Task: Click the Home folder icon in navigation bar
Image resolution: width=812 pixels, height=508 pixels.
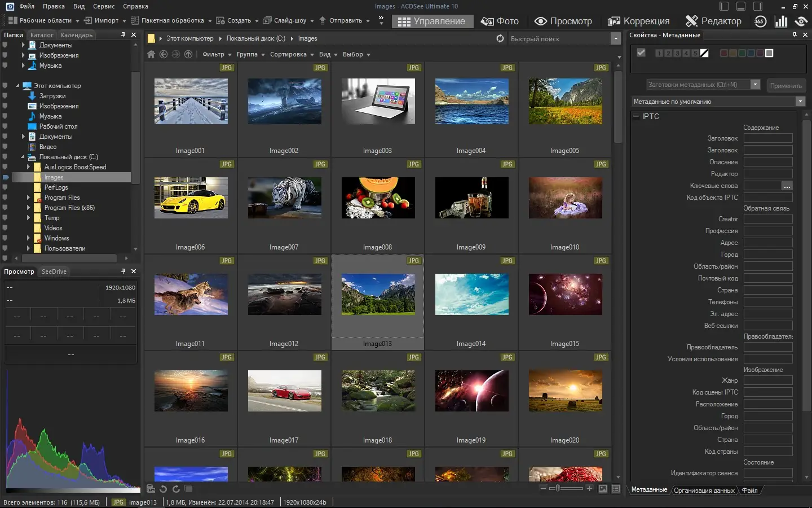Action: pos(151,54)
